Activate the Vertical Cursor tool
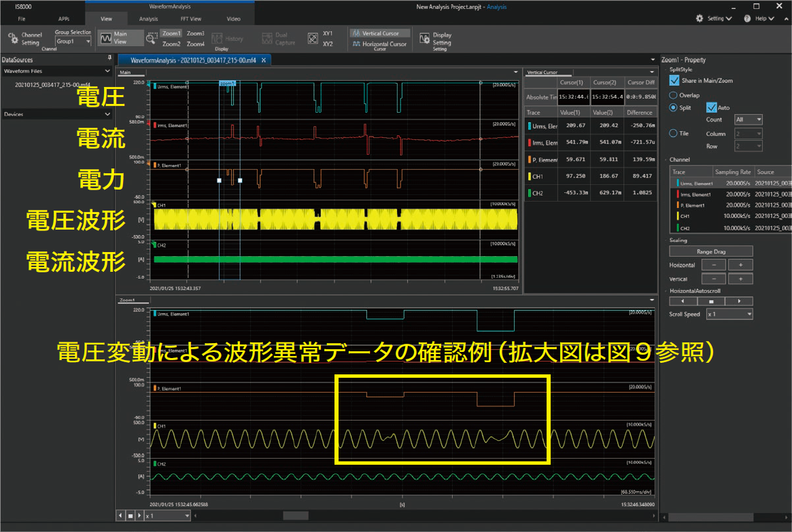Screen dimensions: 792x532 click(x=379, y=32)
